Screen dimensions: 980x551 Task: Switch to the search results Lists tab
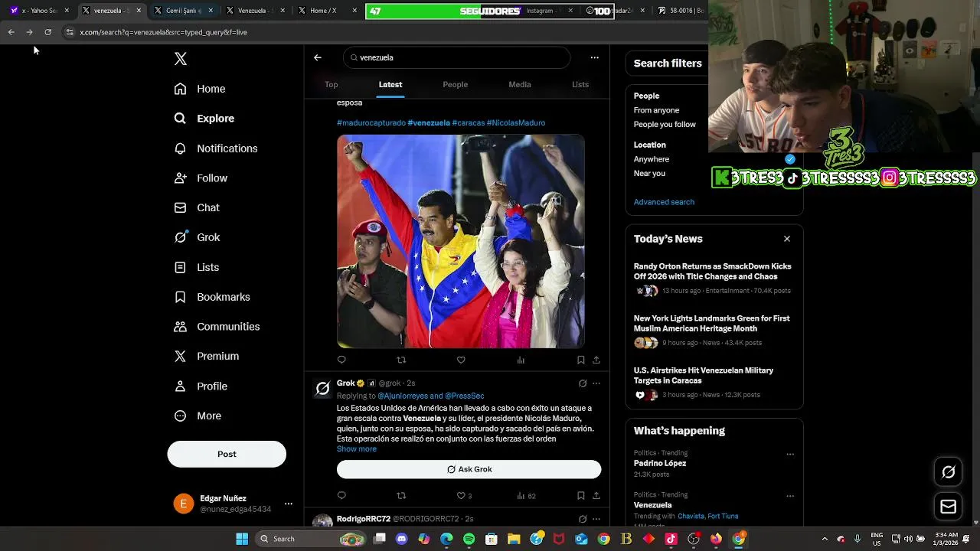(580, 84)
